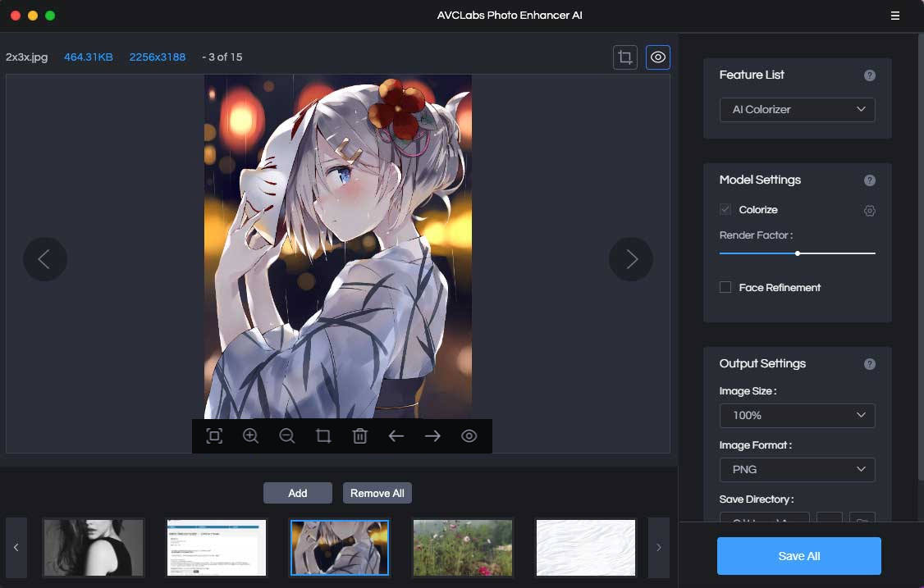The image size is (924, 588).
Task: Click the Save All button
Action: [x=799, y=555]
